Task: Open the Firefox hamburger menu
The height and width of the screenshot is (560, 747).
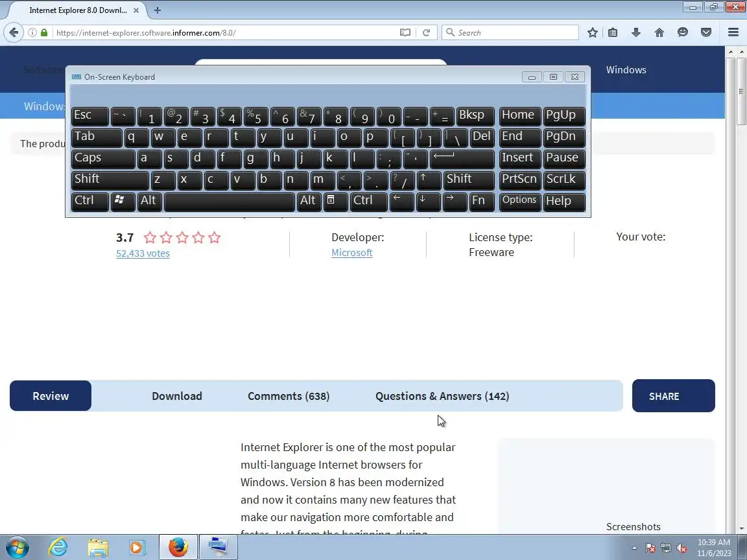Action: (x=733, y=32)
